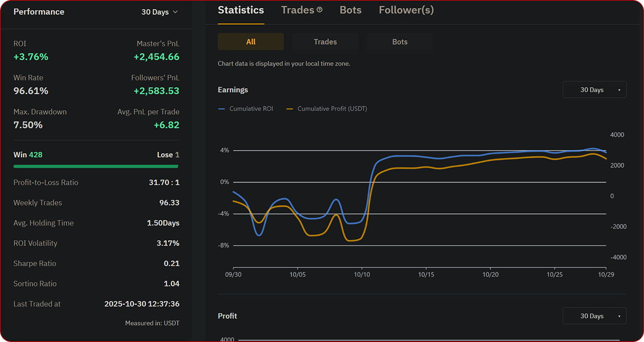Screen dimensions: 644x342
Task: Click the Master's PnL value +2,454.66
Action: coord(156,57)
